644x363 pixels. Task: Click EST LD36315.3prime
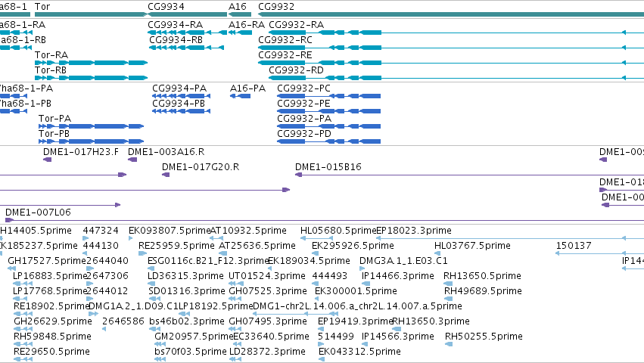pyautogui.click(x=185, y=276)
